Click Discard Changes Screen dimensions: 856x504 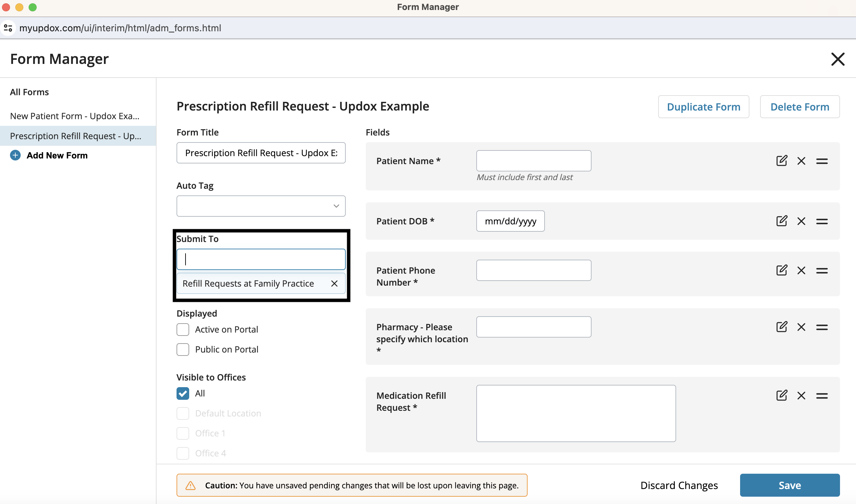coord(678,485)
